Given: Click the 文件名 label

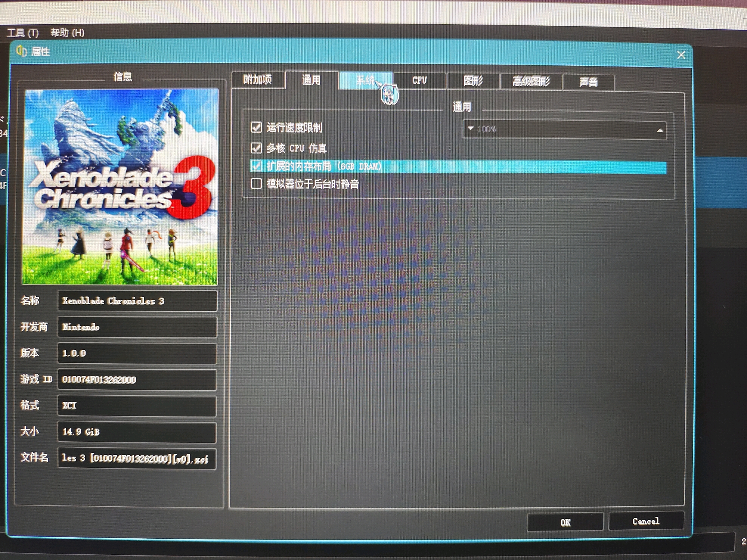Looking at the screenshot, I should pyautogui.click(x=34, y=457).
